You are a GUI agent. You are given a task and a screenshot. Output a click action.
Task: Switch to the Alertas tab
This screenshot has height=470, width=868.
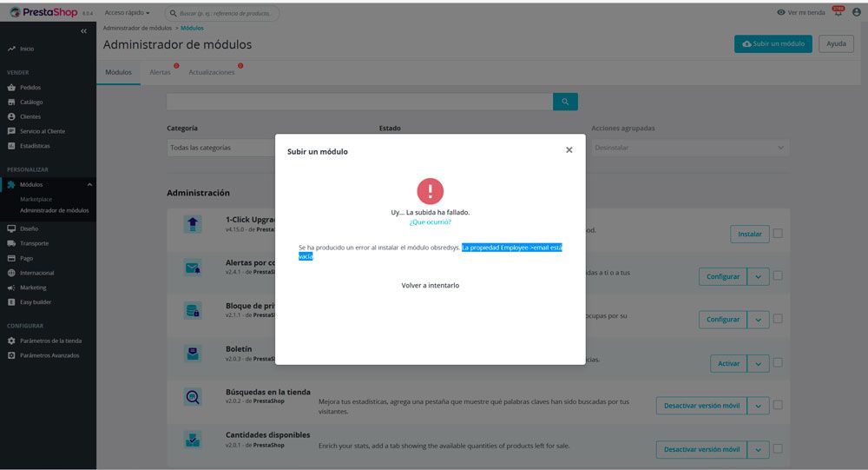click(x=160, y=73)
